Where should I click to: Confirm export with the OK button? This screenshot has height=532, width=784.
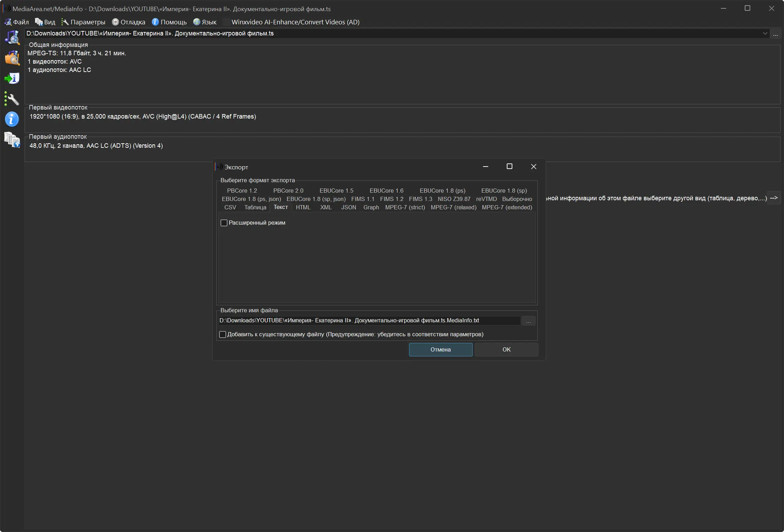pos(506,349)
